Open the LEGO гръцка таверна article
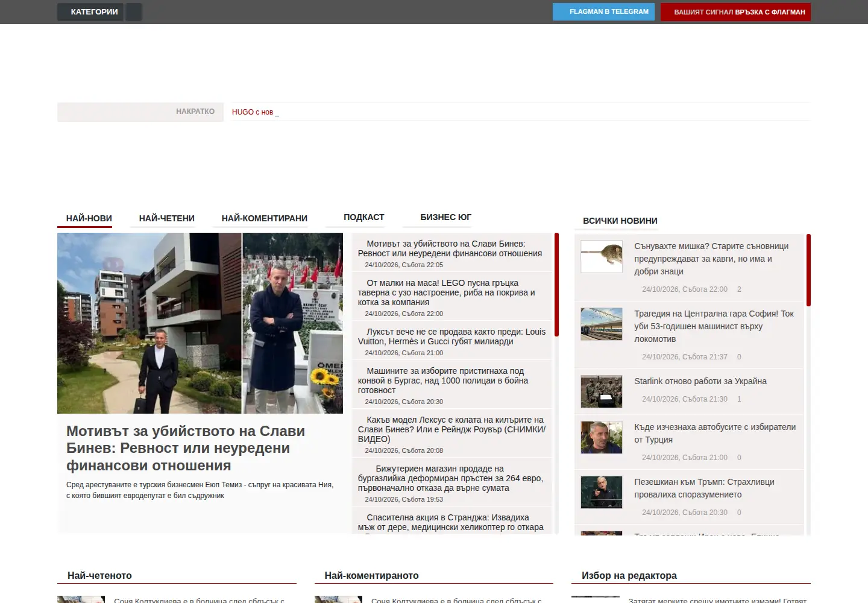Image resolution: width=868 pixels, height=603 pixels. tap(446, 292)
